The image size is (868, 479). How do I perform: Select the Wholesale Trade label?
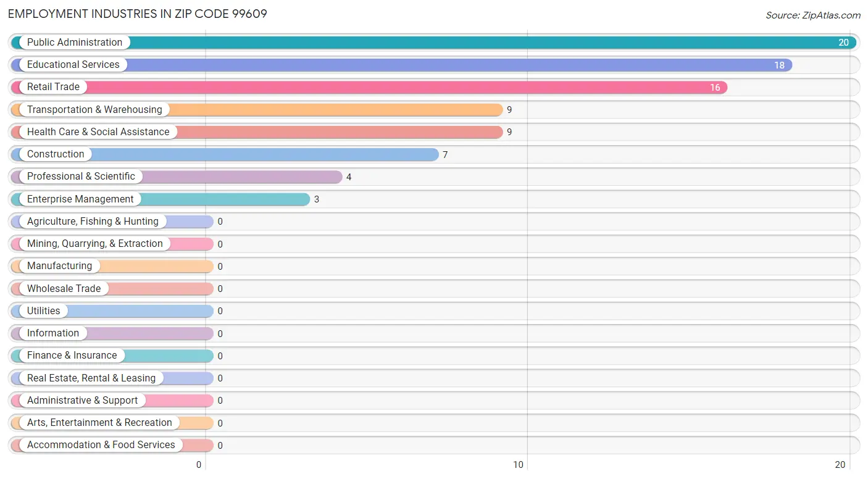(x=64, y=289)
